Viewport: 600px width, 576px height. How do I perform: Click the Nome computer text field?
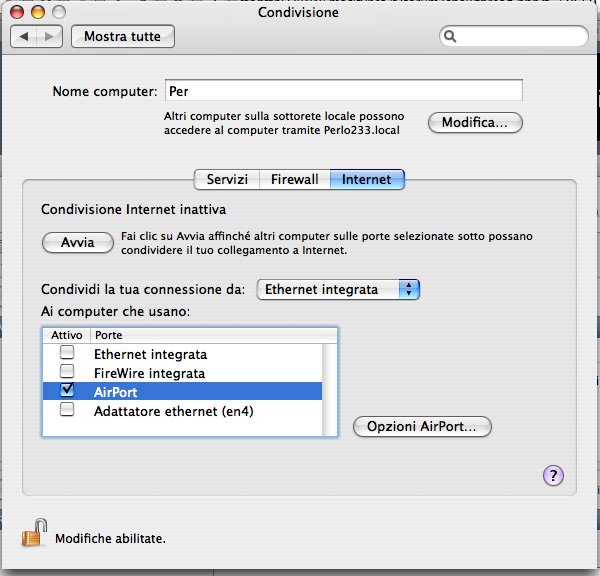[343, 91]
